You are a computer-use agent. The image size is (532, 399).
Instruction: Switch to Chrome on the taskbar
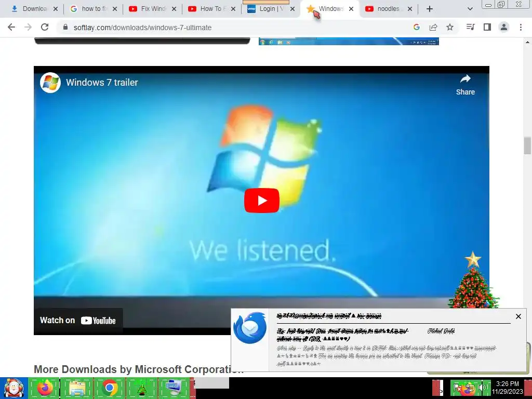click(109, 388)
